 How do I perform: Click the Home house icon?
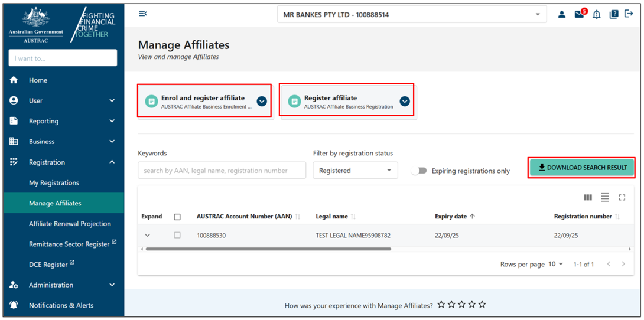(14, 80)
